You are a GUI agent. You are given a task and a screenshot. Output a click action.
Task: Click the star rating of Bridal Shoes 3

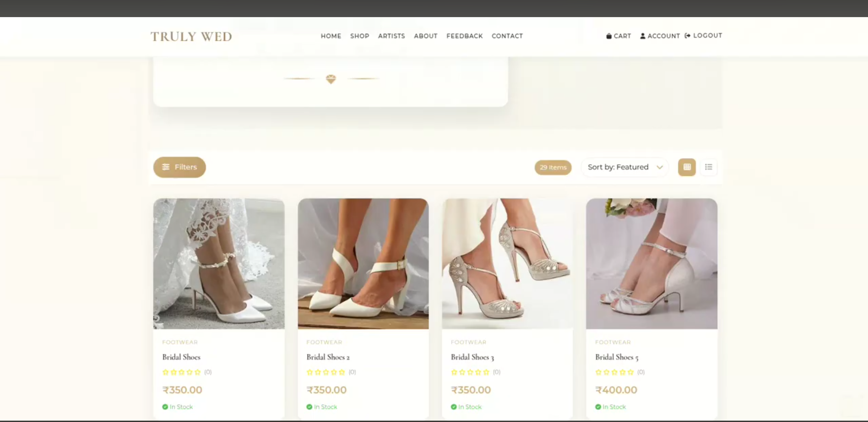(470, 372)
